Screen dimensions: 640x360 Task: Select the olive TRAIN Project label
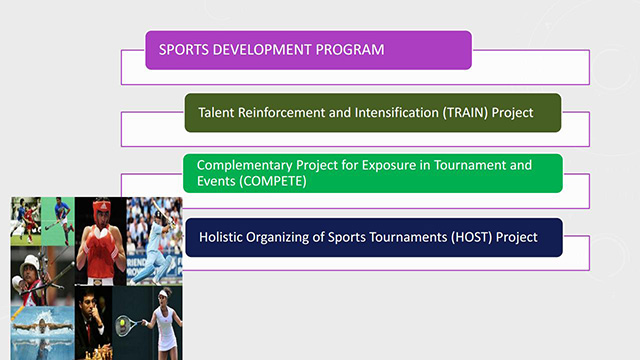coord(373,113)
